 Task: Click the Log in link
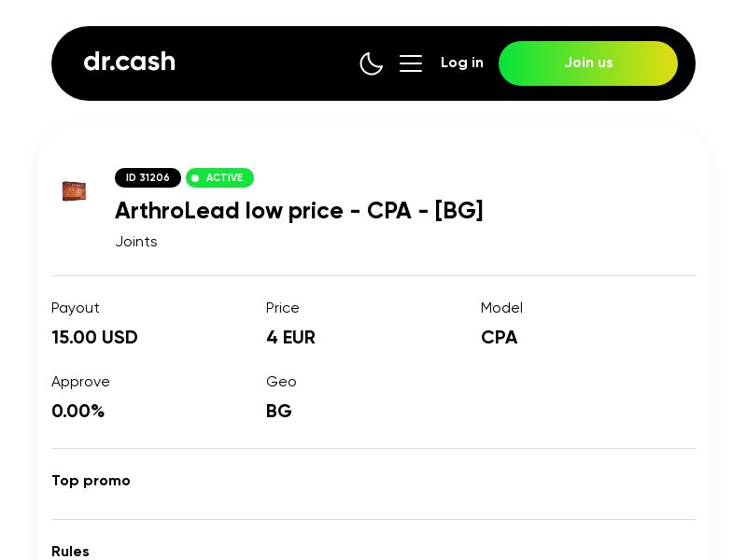coord(462,63)
